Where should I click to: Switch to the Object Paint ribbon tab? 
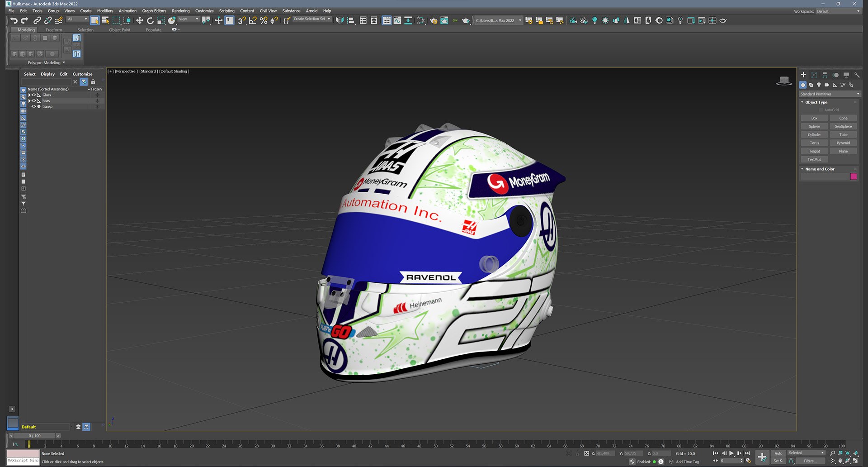pyautogui.click(x=119, y=30)
